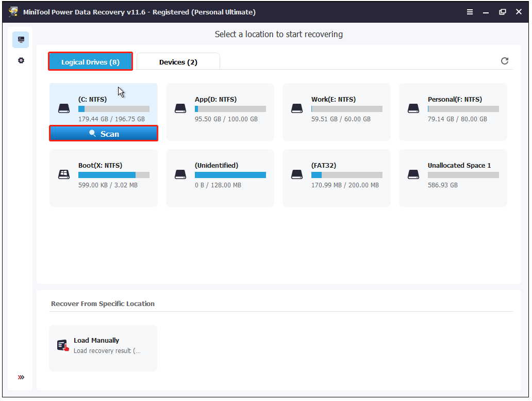Switch to Logical Drives (8) tab
Viewport: 532px width, 401px height.
(x=90, y=61)
